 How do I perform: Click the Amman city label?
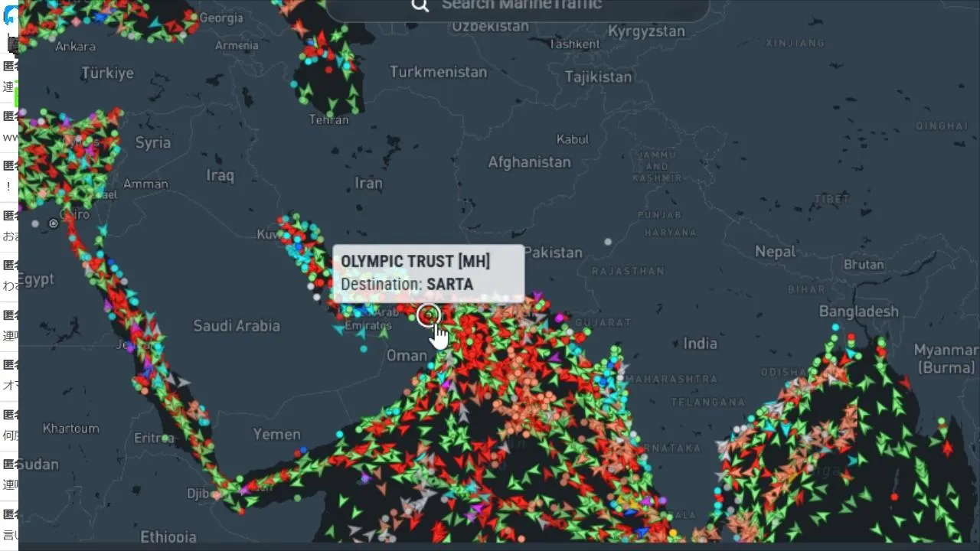click(145, 184)
